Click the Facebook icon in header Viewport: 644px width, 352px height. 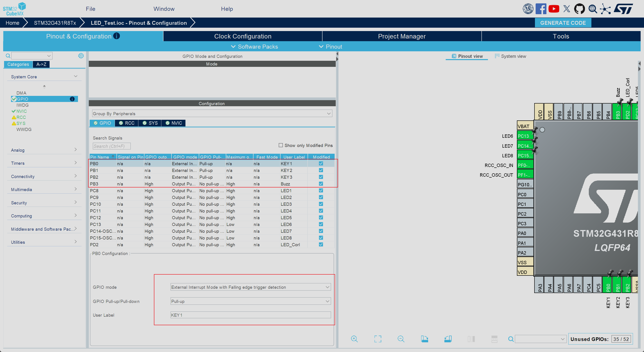point(541,9)
